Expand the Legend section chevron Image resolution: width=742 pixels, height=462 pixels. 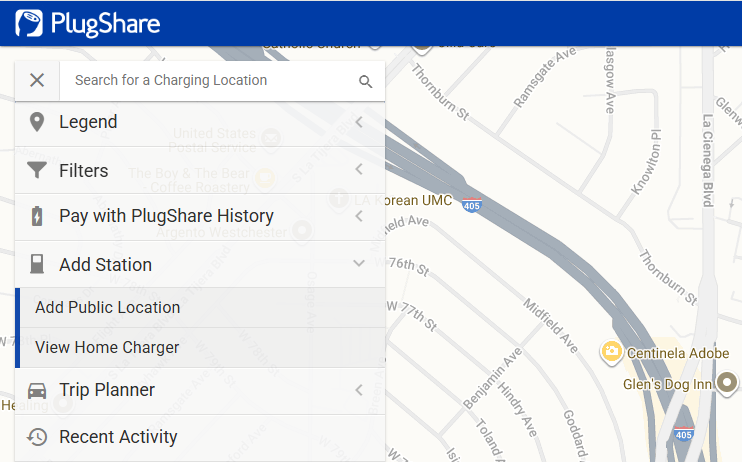coord(359,122)
